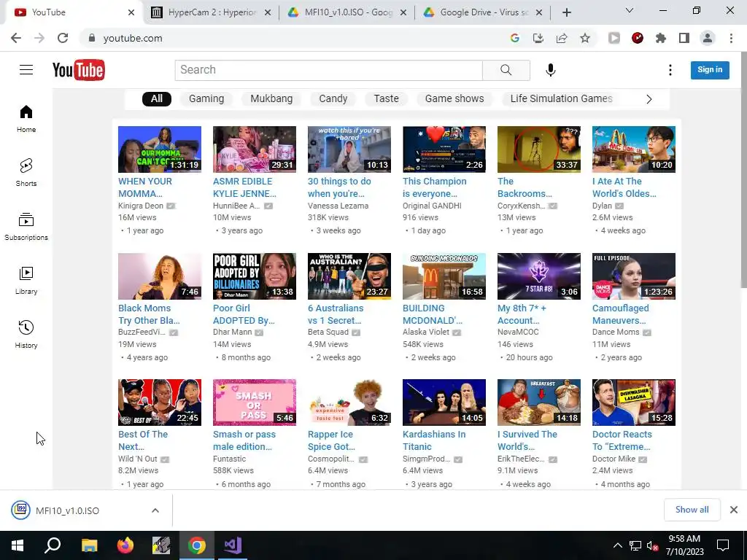Open 'Smash or pass' video thumbnail
The width and height of the screenshot is (747, 560).
[x=255, y=402]
